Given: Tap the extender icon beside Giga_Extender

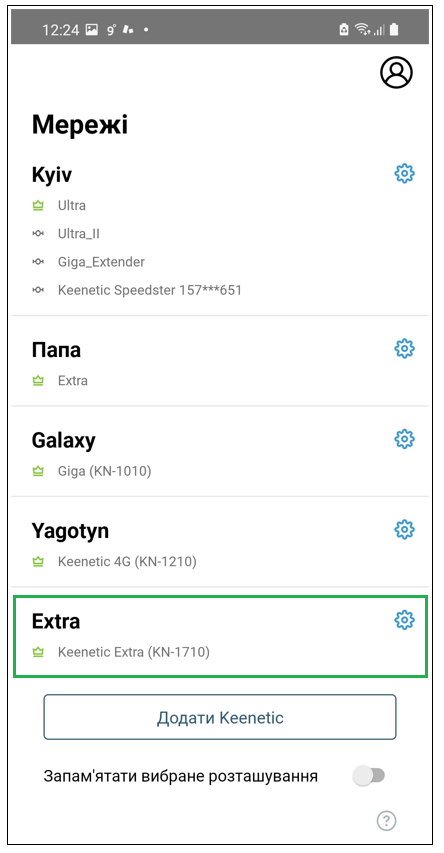Looking at the screenshot, I should pos(38,262).
